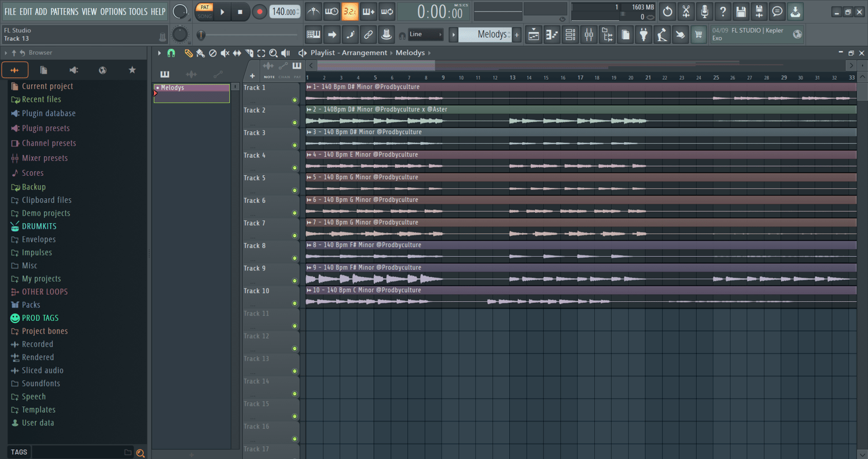Click the Playback speaker tool
The image size is (868, 459).
285,53
